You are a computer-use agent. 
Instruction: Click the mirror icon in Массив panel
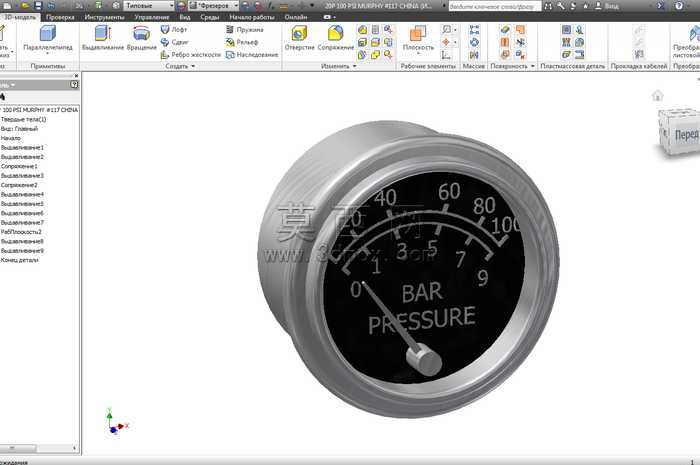point(474,54)
